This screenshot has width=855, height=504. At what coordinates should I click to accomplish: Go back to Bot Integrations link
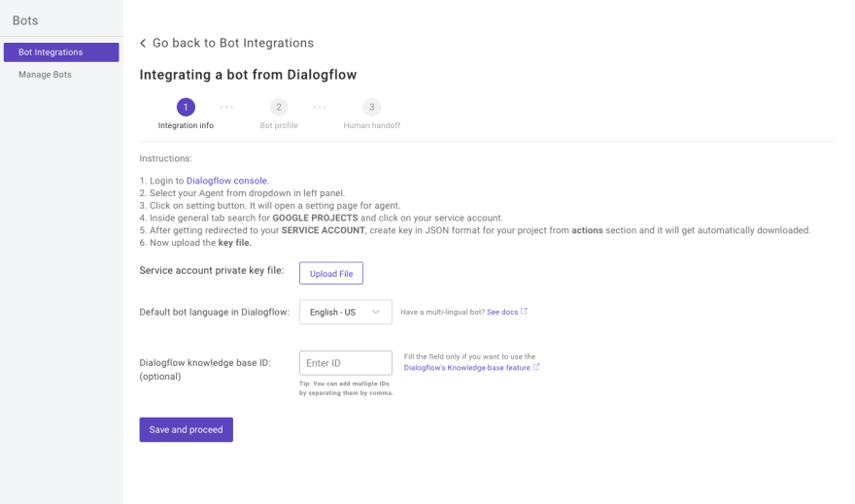(233, 43)
